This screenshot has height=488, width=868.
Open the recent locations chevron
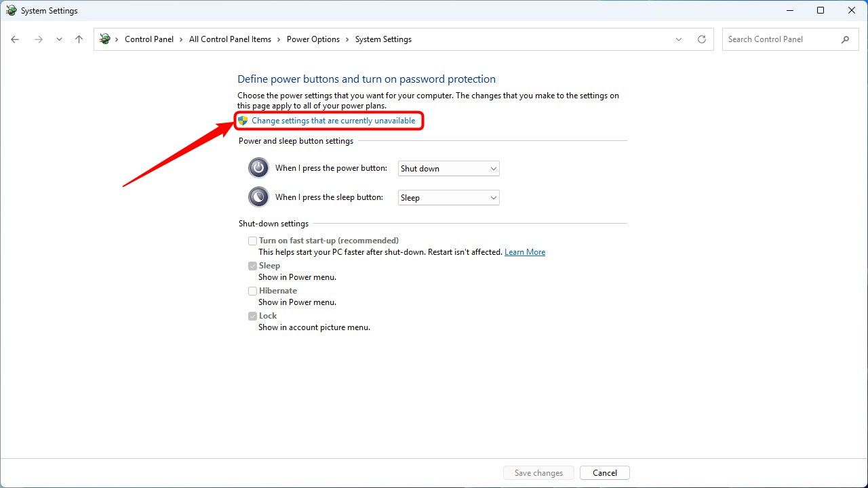[59, 39]
